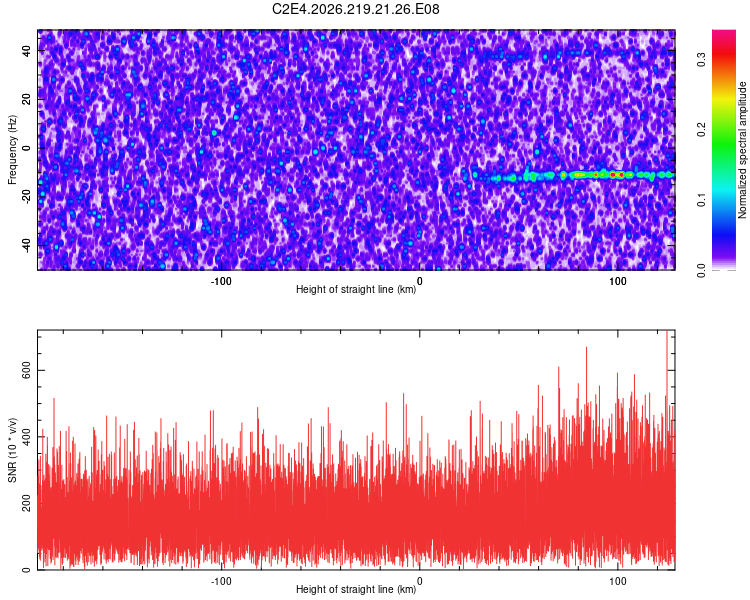Click the faint upper streak near 40 Hz
This screenshot has height=600, width=750.
click(x=550, y=55)
